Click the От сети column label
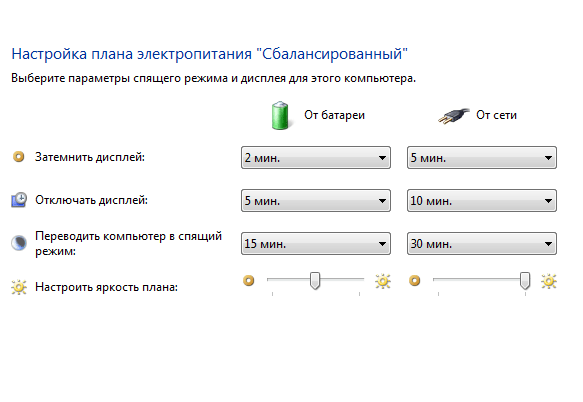Viewport: 583px width, 402px height. (x=496, y=115)
